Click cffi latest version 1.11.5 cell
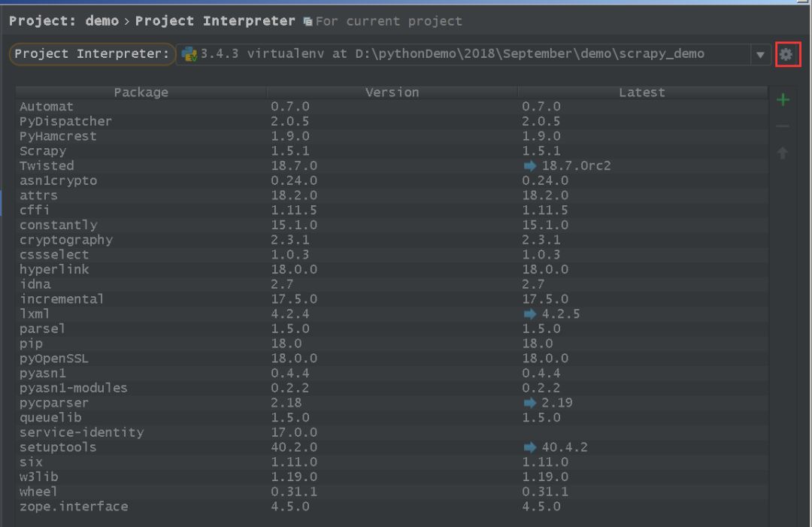The image size is (812, 527). click(545, 210)
